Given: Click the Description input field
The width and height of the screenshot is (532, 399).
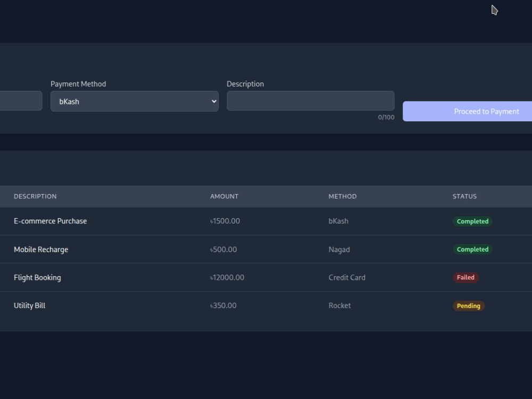Looking at the screenshot, I should [311, 101].
